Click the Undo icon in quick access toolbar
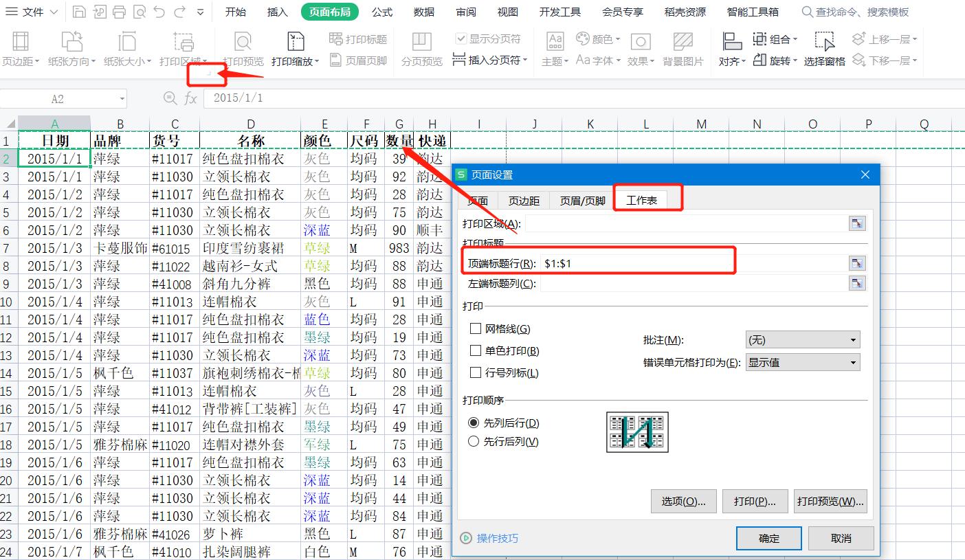This screenshot has height=560, width=965. tap(158, 10)
